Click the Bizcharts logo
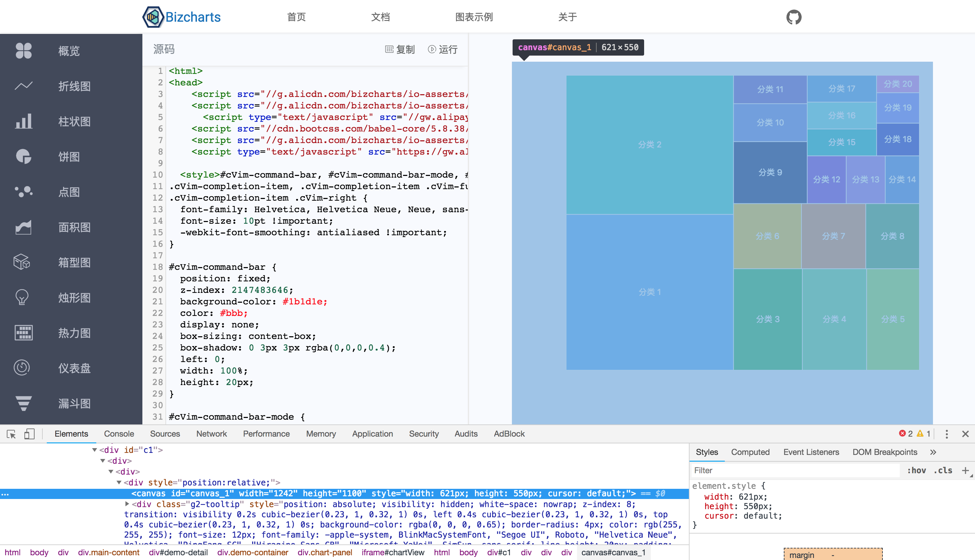 point(181,17)
